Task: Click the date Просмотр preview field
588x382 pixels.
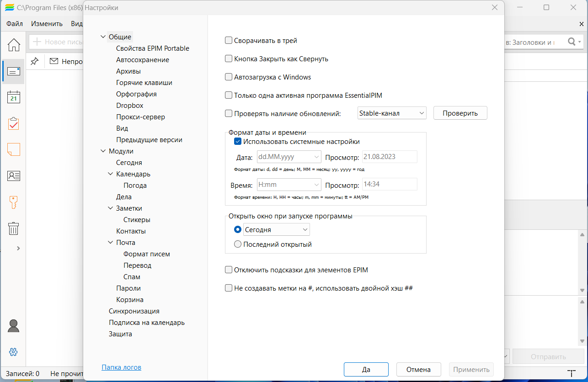Action: pos(390,157)
